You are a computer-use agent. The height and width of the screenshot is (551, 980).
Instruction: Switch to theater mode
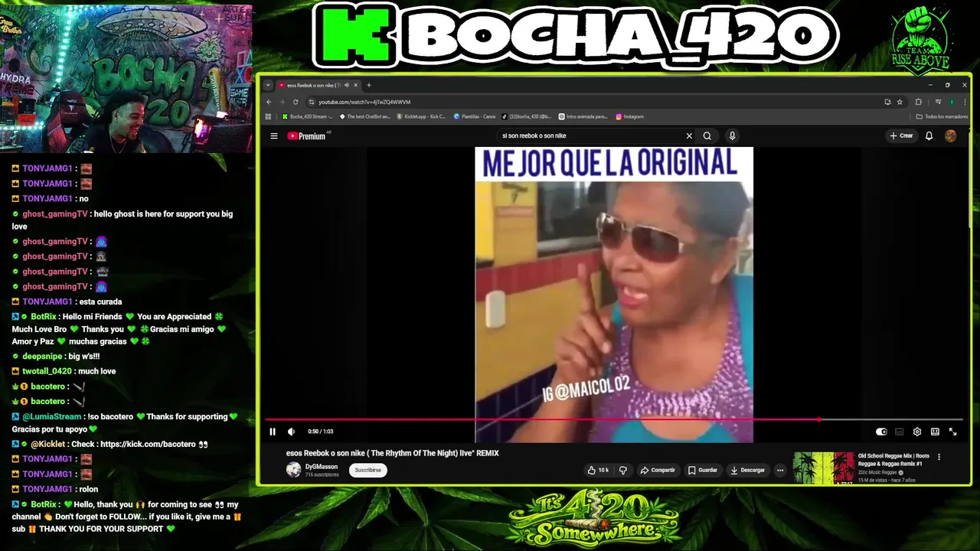[935, 432]
